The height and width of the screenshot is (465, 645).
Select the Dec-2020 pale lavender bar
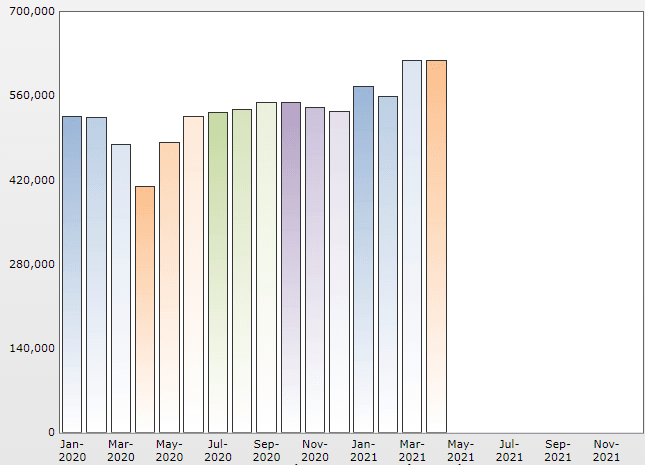339,272
